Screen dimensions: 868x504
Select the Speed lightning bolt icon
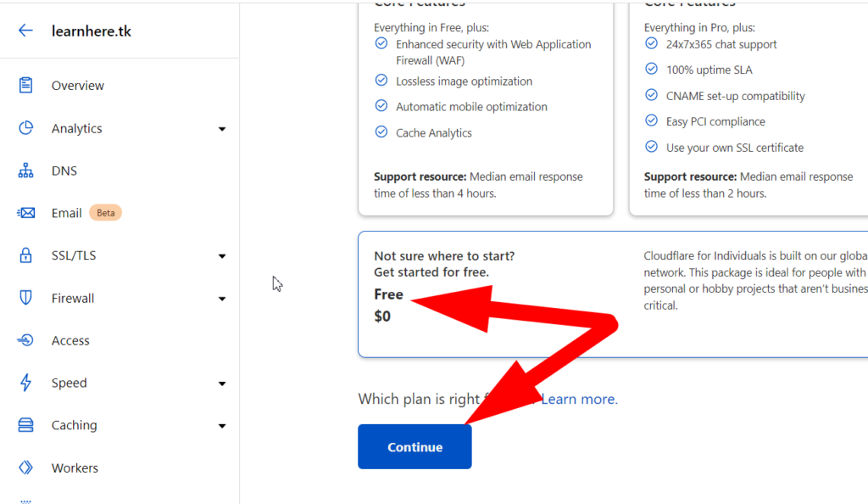25,383
